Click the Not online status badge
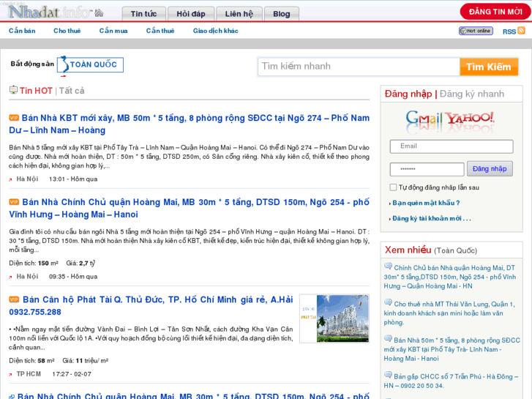 coord(476,31)
